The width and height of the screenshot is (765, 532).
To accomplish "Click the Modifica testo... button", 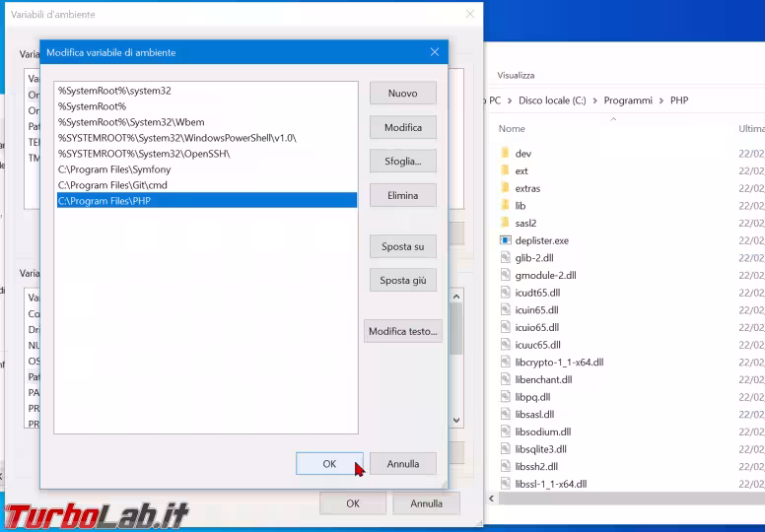I will click(x=402, y=332).
